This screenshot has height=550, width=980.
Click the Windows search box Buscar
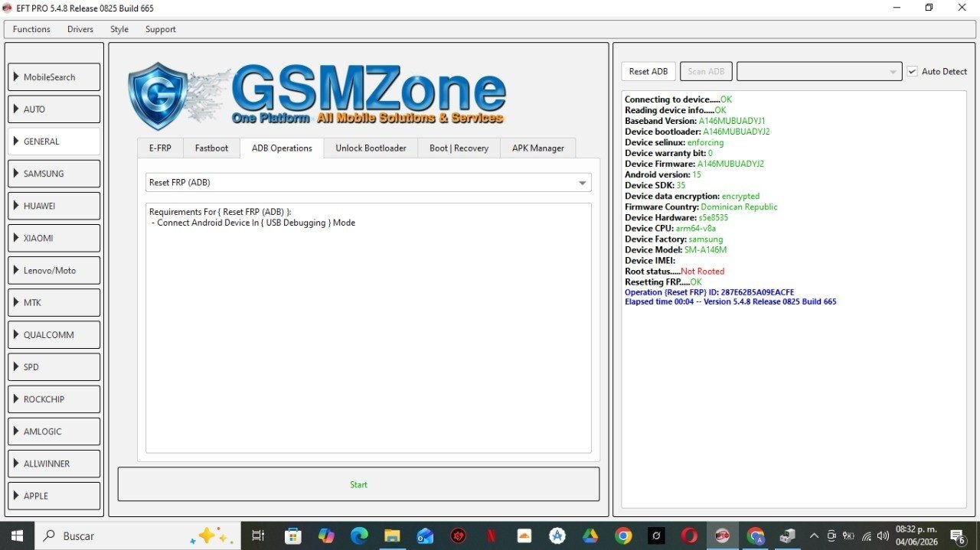point(138,535)
